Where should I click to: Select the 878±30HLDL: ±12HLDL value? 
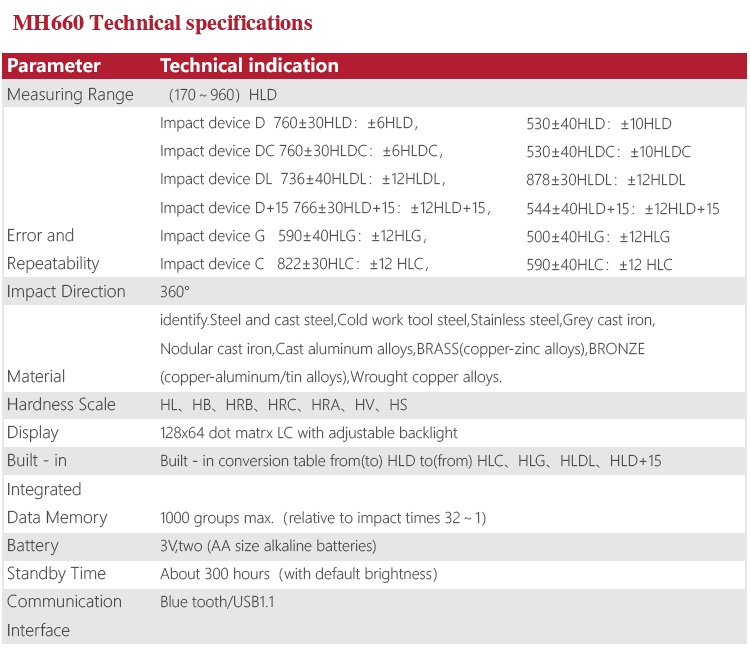[606, 181]
